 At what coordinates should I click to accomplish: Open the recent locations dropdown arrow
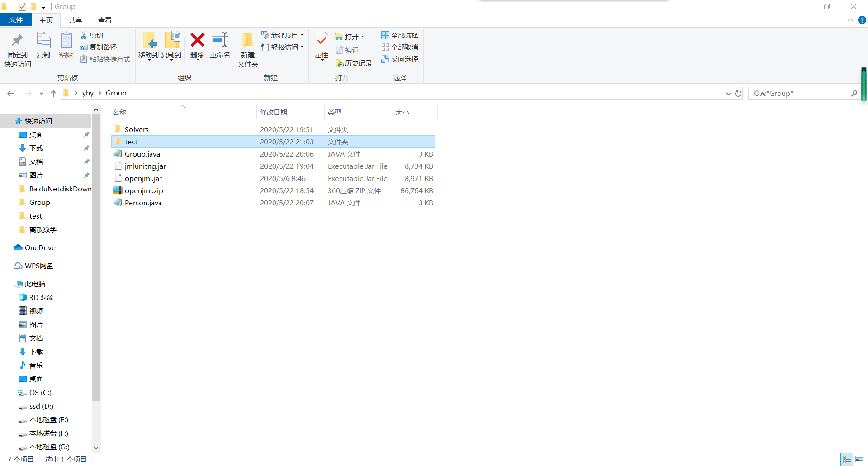click(42, 93)
